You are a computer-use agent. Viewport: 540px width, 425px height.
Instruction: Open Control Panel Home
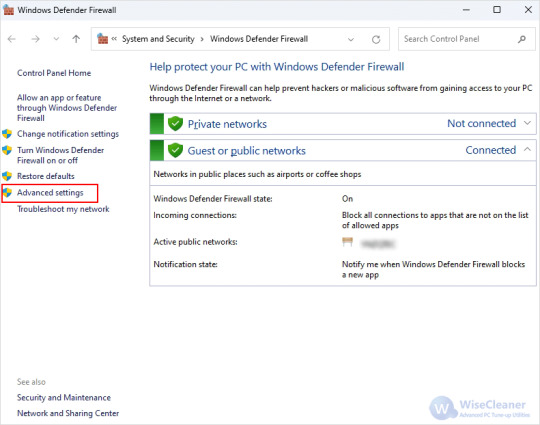[x=54, y=73]
